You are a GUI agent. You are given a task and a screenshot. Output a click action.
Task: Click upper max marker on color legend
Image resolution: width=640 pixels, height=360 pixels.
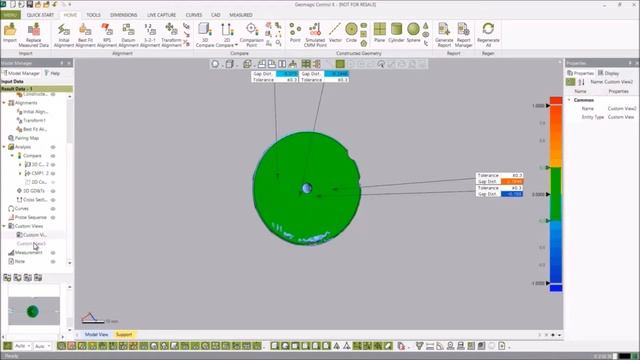tap(548, 106)
